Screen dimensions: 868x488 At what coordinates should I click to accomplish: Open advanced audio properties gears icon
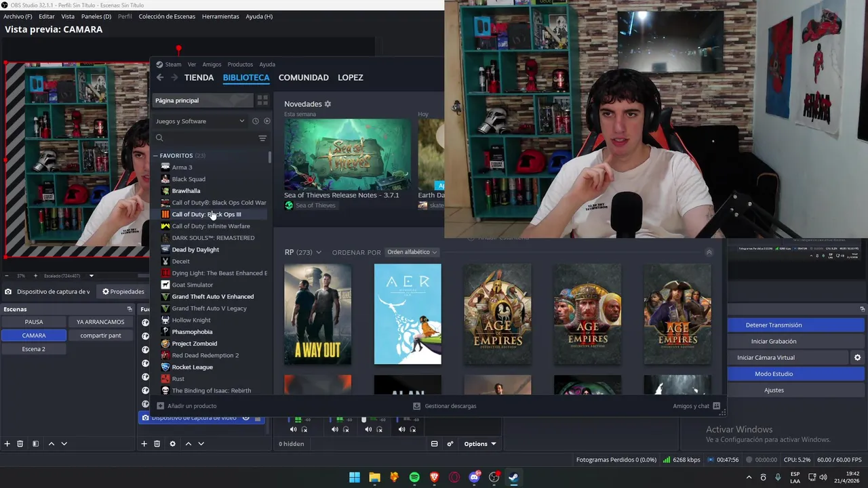click(450, 444)
